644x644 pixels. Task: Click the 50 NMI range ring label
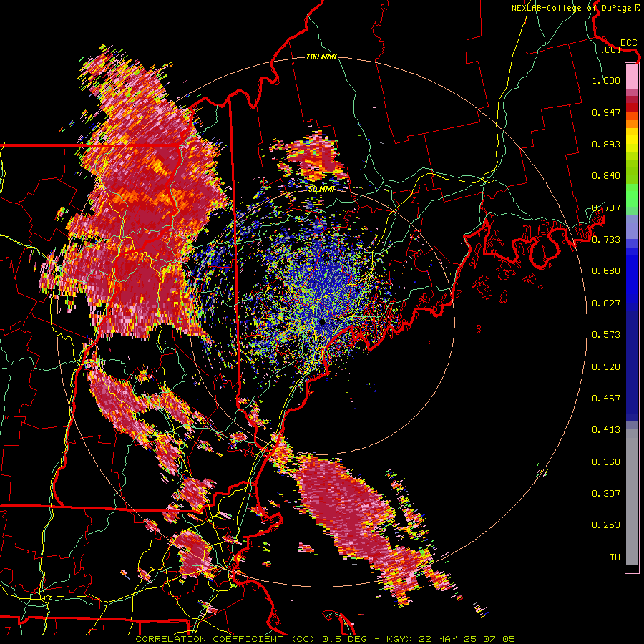321,190
